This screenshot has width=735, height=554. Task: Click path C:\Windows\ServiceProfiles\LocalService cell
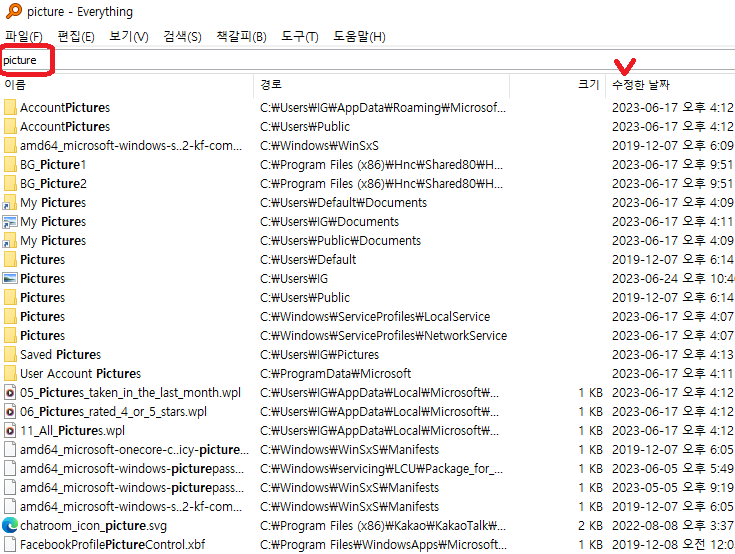375,316
